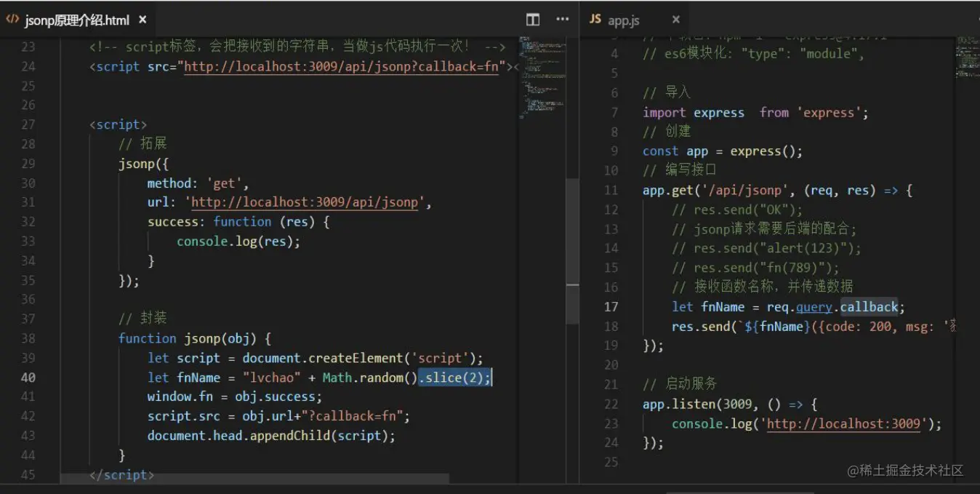The height and width of the screenshot is (494, 980).
Task: Open the More Actions ellipsis menu
Action: coord(563,20)
